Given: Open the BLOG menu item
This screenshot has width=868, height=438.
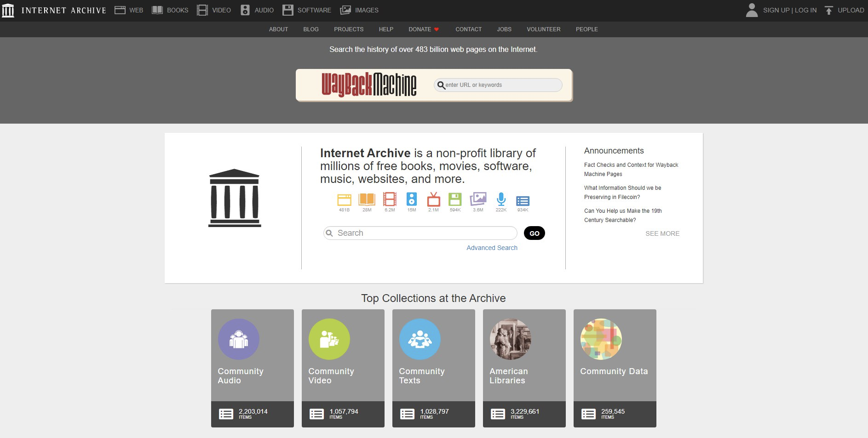Looking at the screenshot, I should (x=311, y=29).
